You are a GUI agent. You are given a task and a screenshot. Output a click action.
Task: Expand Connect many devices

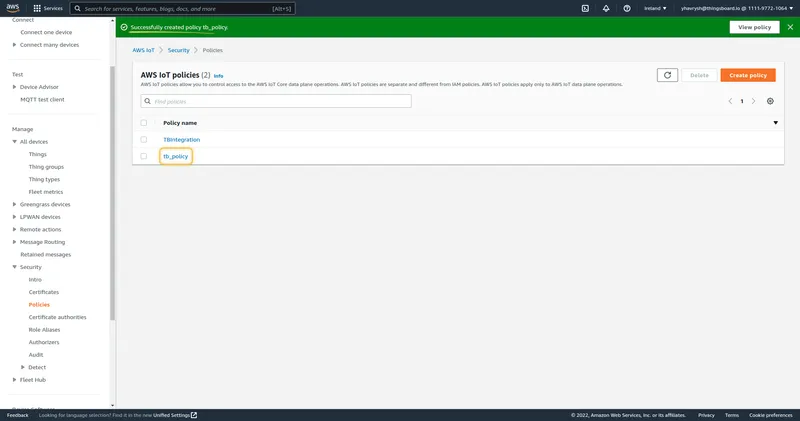click(14, 45)
